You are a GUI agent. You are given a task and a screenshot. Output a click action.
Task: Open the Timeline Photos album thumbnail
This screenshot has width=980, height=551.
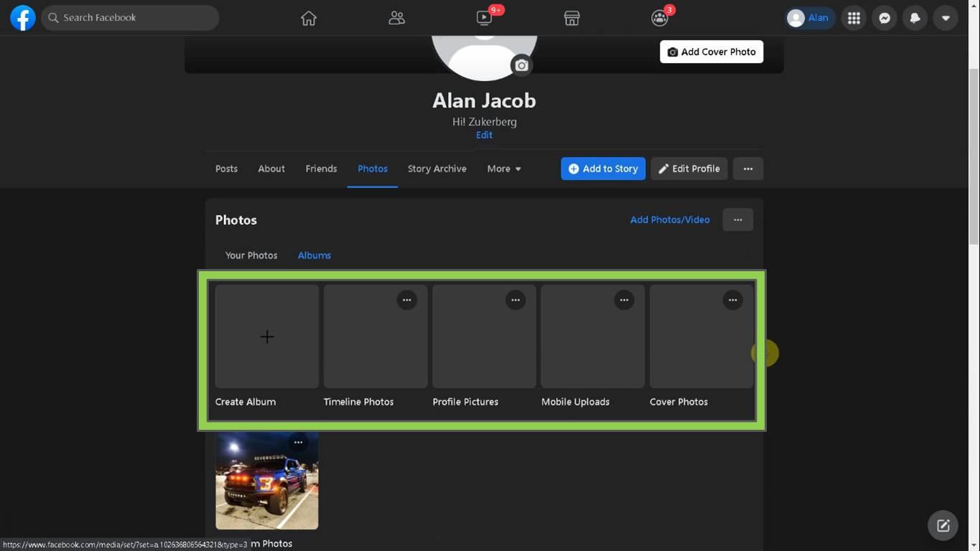click(375, 336)
